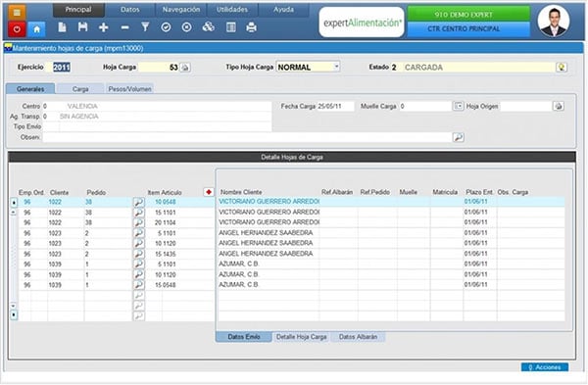Save record using the floppy disk icon

tap(83, 27)
